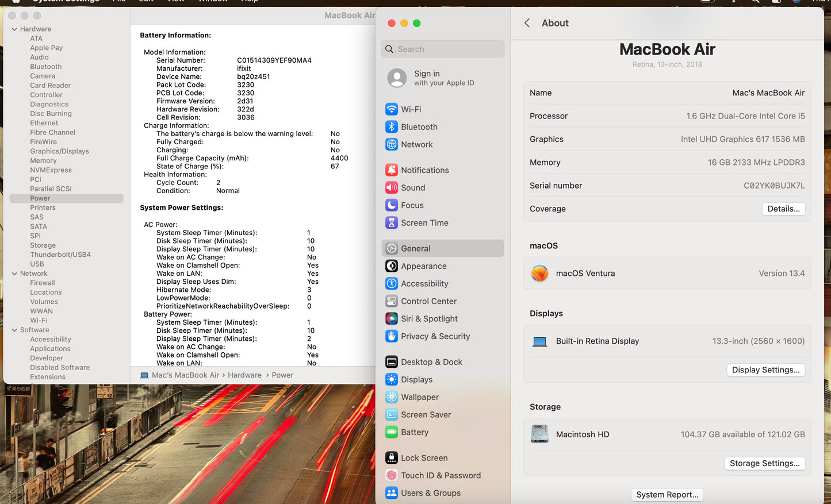Image resolution: width=831 pixels, height=504 pixels.
Task: Open the Battery settings icon
Action: tap(392, 432)
